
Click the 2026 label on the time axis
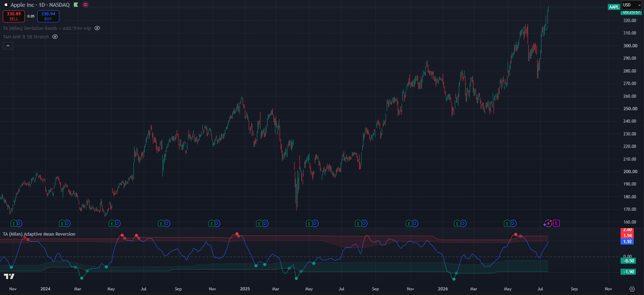pos(443,289)
